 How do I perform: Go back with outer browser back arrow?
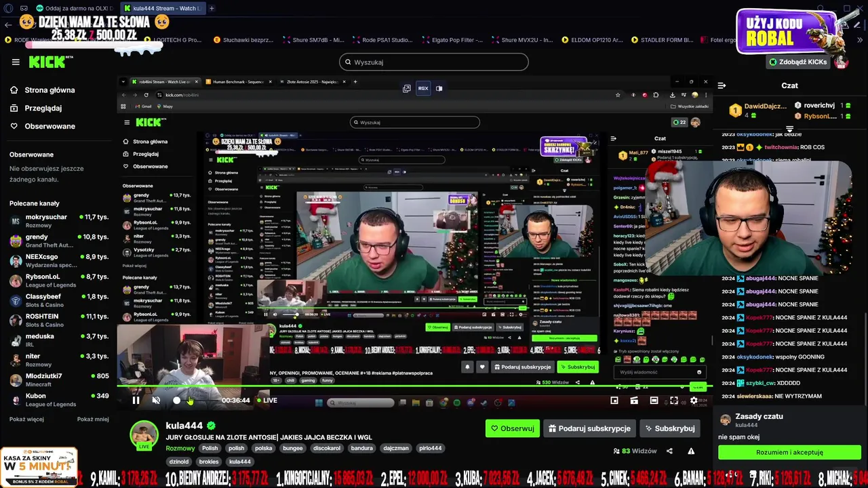8,24
